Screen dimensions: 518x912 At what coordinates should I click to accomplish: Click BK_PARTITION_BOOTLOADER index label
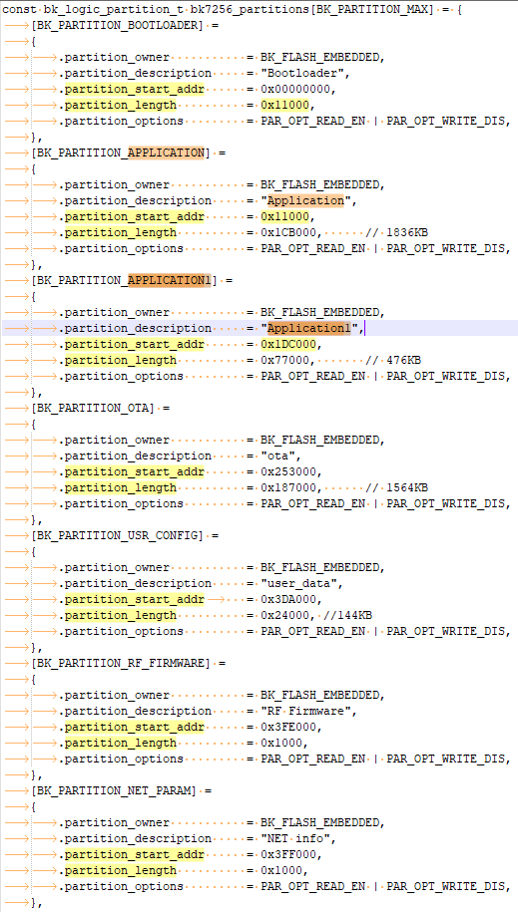point(117,26)
